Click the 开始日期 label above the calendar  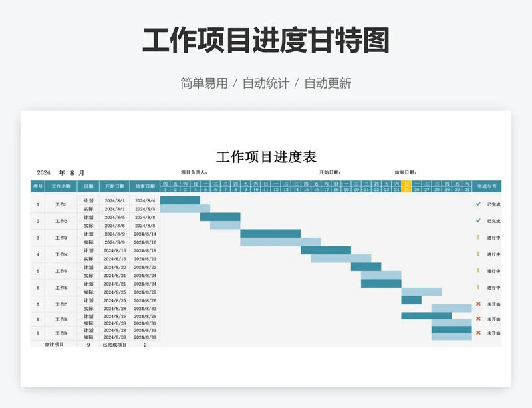(x=330, y=172)
